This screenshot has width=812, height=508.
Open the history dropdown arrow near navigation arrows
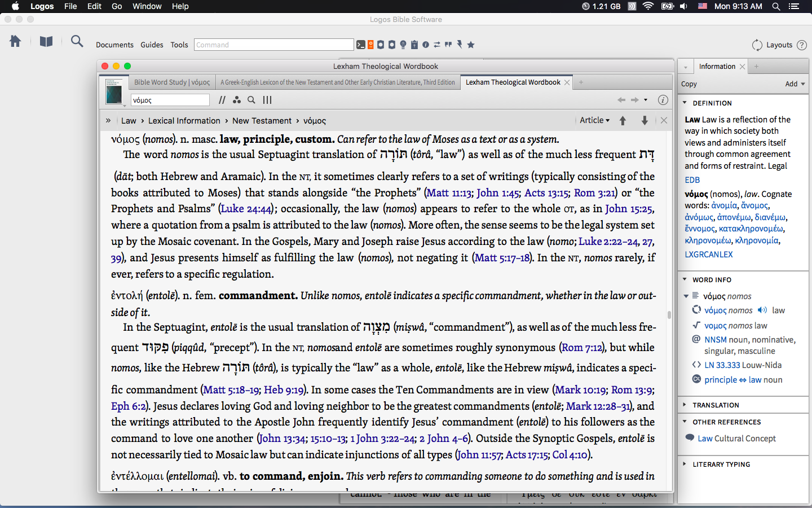[x=646, y=100]
